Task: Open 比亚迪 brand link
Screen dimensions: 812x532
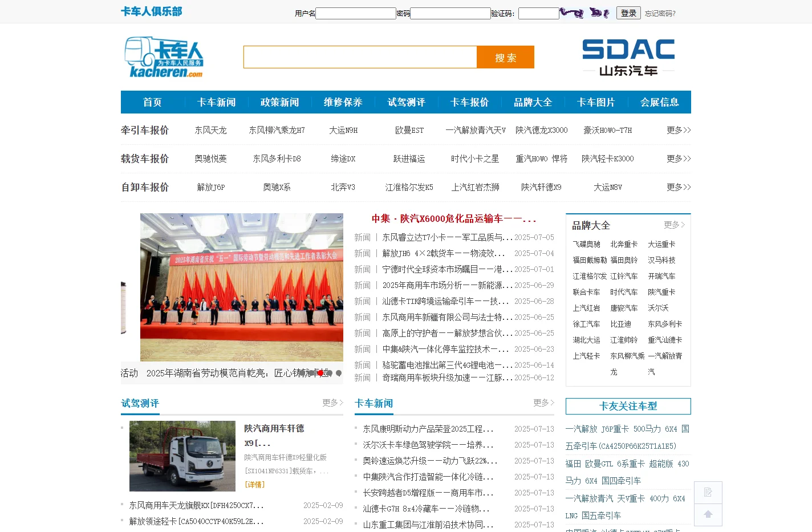Action: tap(621, 324)
